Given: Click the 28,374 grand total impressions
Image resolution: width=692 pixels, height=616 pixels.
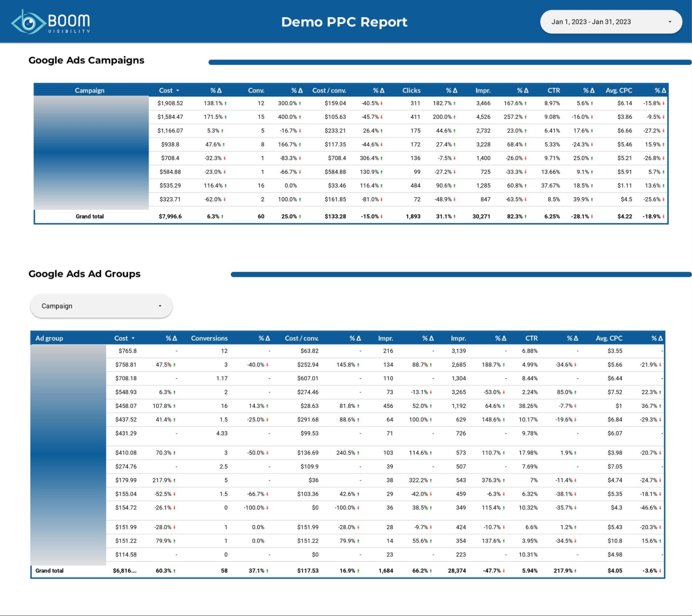Looking at the screenshot, I should 457,571.
